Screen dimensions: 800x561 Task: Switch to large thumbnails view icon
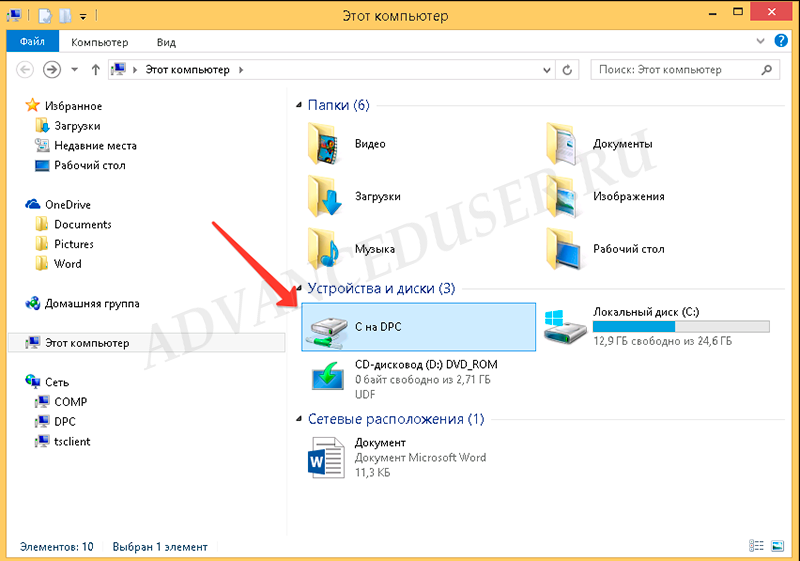pyautogui.click(x=776, y=546)
